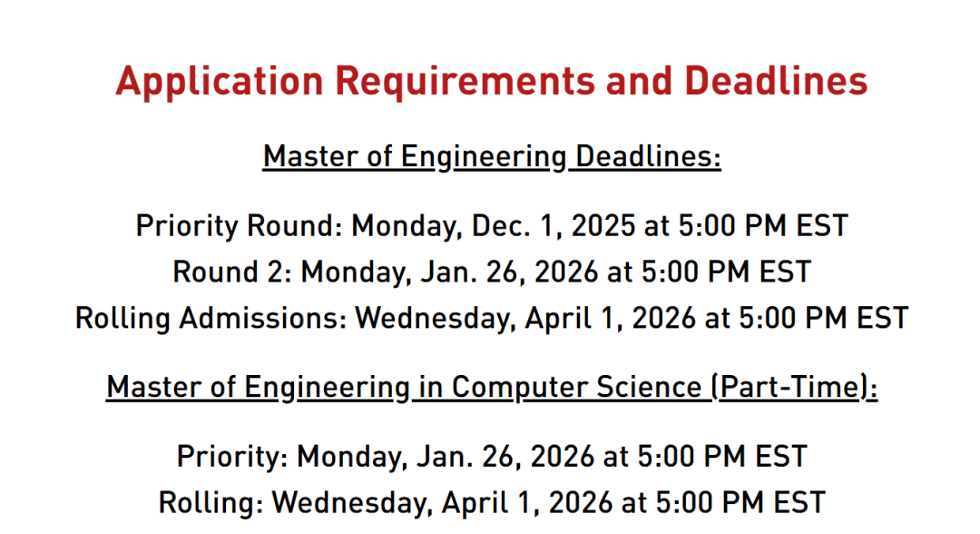Image resolution: width=980 pixels, height=534 pixels.
Task: Select the part-time "Priority:" label text
Action: [232, 456]
